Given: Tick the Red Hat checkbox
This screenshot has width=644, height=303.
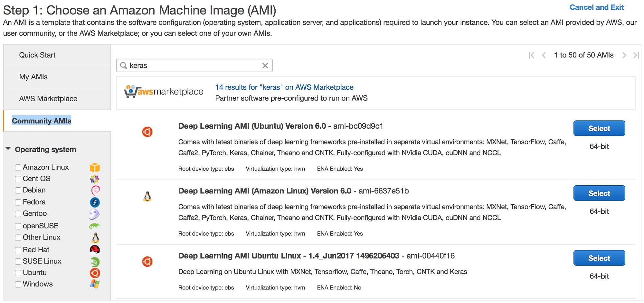Looking at the screenshot, I should pos(18,250).
